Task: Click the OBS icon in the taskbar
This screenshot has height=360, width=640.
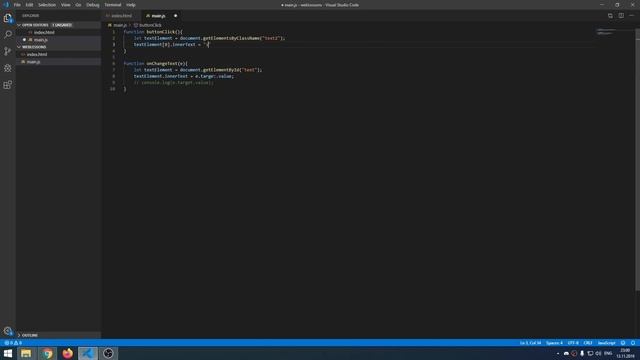Action: tap(108, 353)
